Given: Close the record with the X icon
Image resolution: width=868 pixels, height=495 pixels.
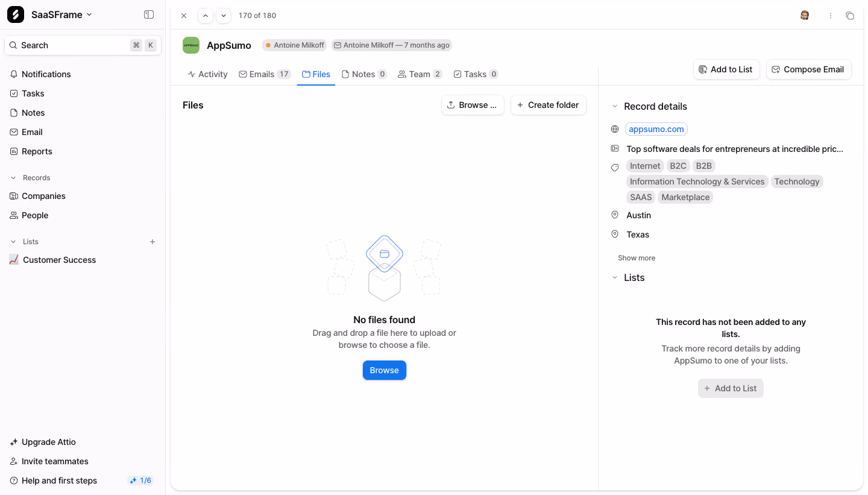Looking at the screenshot, I should tap(184, 16).
